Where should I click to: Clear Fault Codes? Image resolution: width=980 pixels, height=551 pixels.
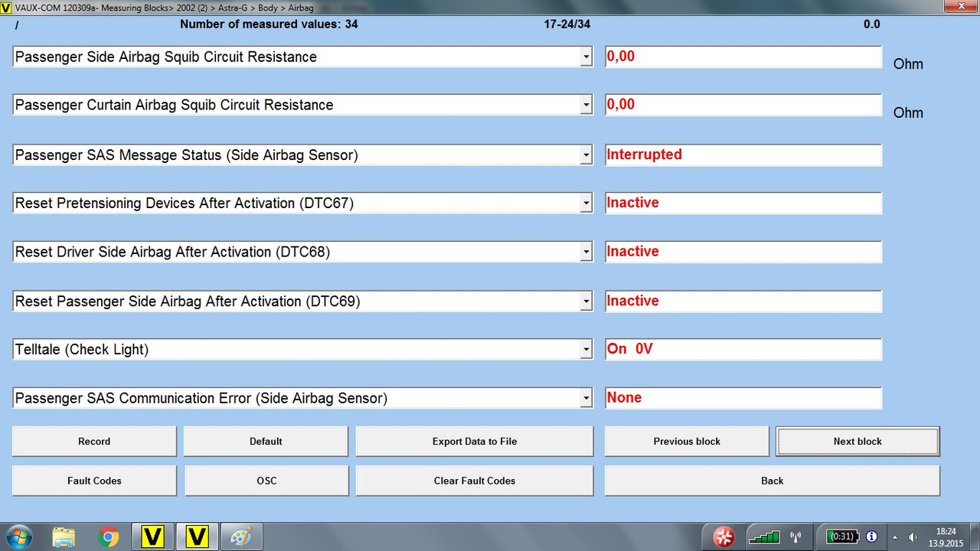(475, 481)
